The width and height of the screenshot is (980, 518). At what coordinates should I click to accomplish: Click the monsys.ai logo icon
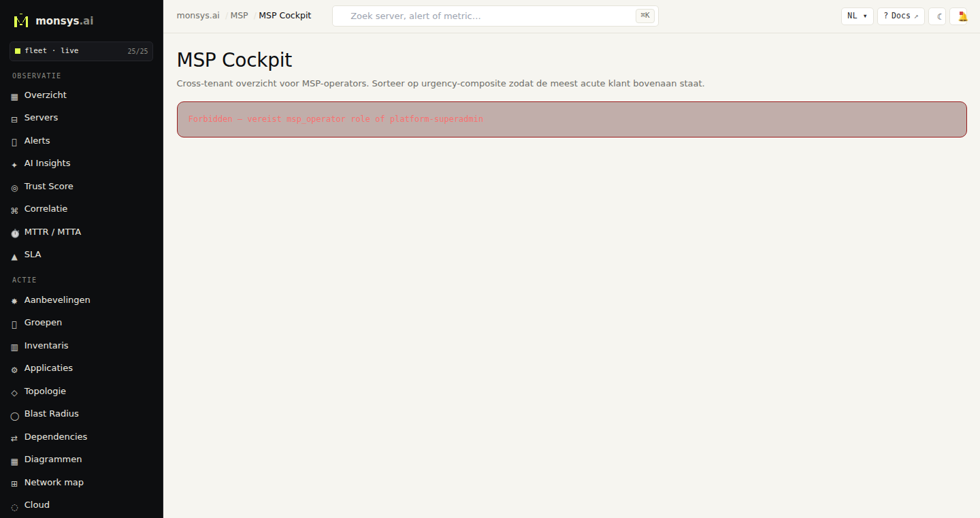[21, 20]
